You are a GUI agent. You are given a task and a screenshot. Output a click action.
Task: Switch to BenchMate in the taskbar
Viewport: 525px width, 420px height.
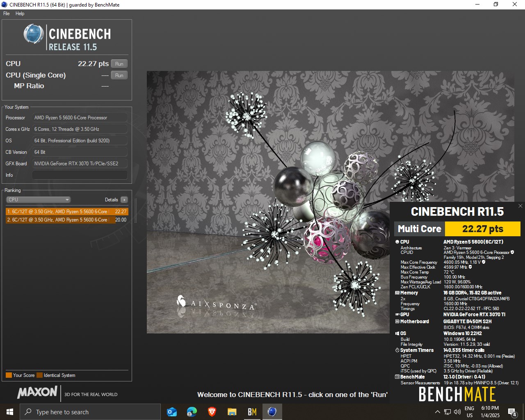coord(252,412)
